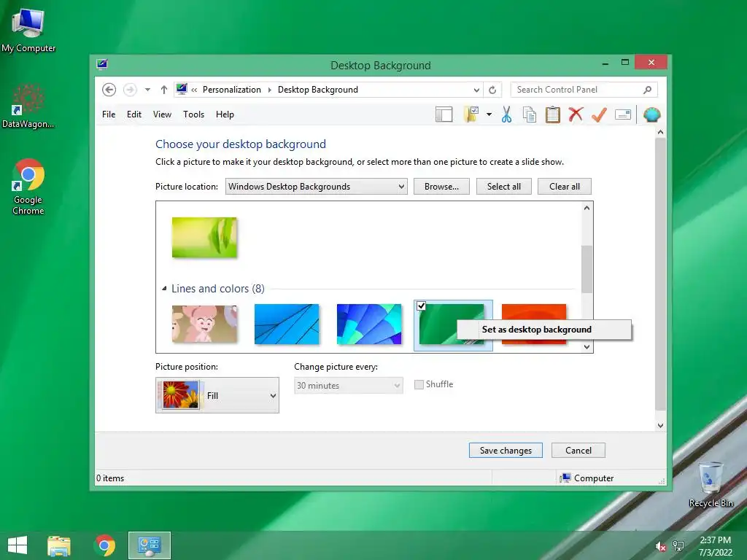Click the orange checkmark icon

599,114
